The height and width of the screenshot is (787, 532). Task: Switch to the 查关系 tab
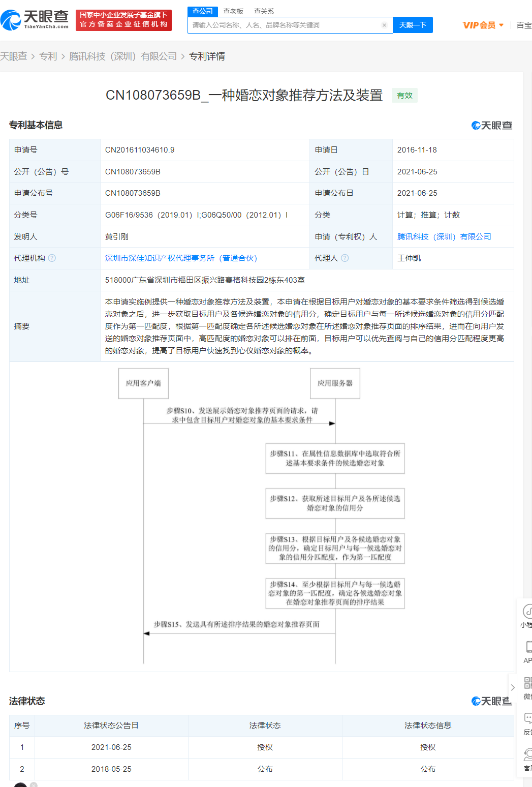[263, 10]
